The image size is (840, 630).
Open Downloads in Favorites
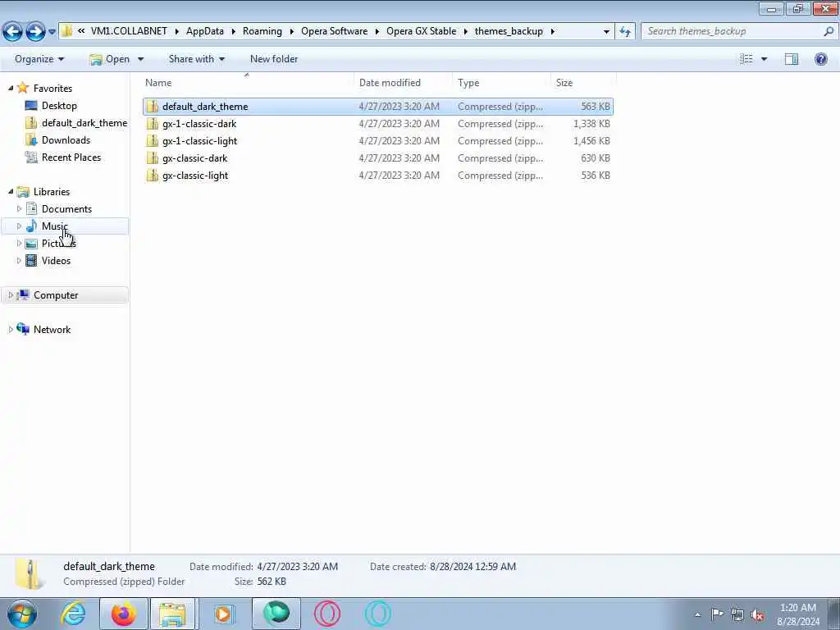[x=66, y=139]
